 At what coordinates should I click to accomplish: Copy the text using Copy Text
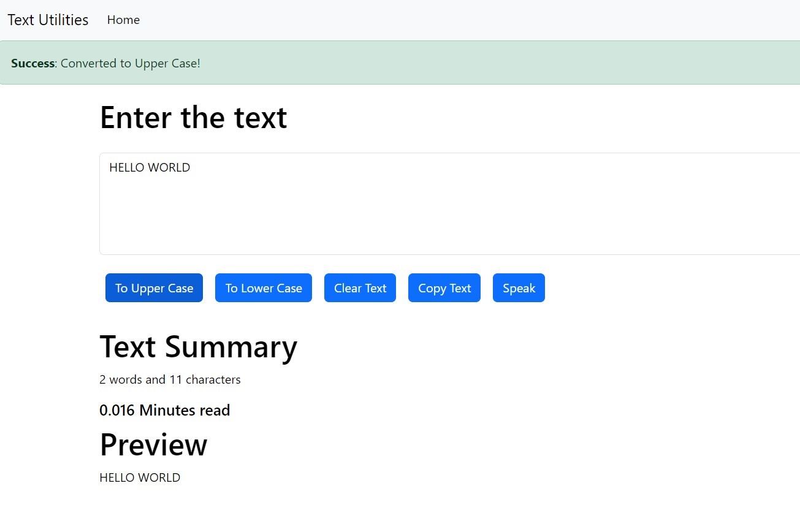pyautogui.click(x=444, y=288)
